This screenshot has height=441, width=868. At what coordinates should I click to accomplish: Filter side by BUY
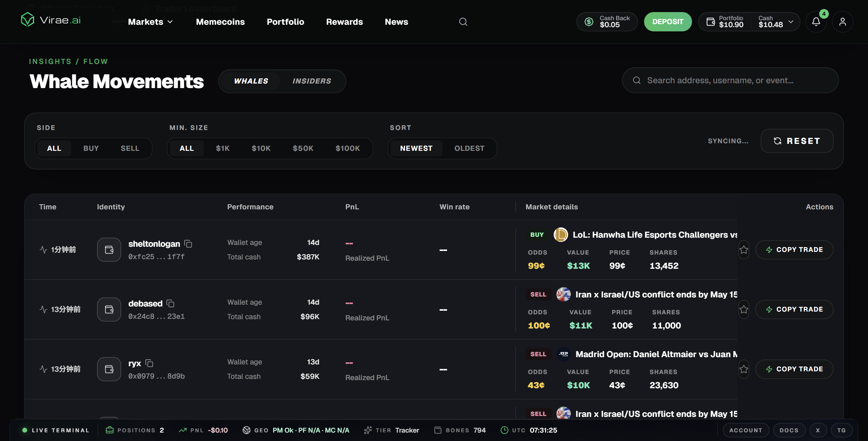pyautogui.click(x=91, y=148)
